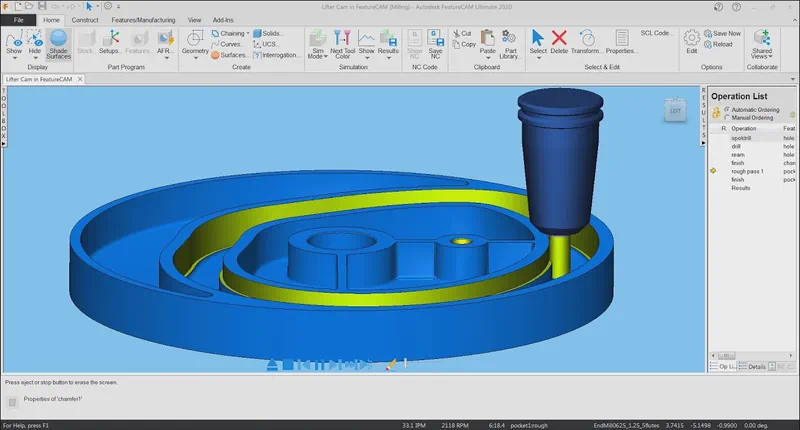This screenshot has height=430, width=800.
Task: Eject the simulation with eject button
Action: pos(272,365)
